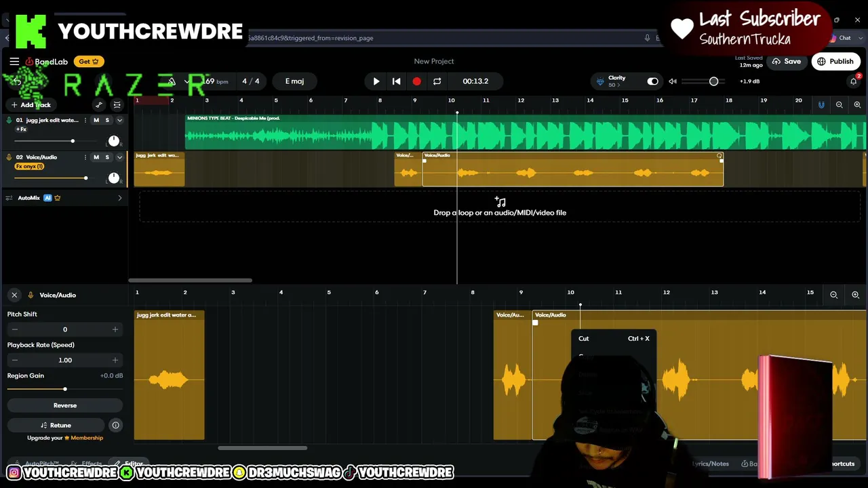Close the Voice/Audio editor panel
This screenshot has height=488, width=868.
tap(14, 295)
